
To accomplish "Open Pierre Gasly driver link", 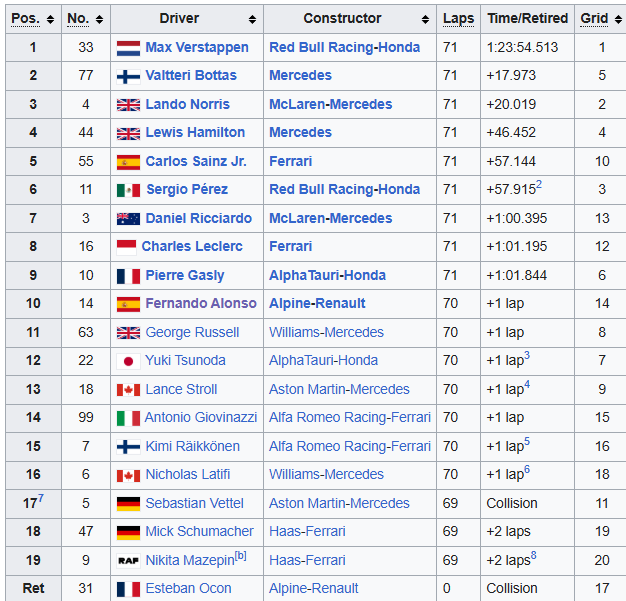I will click(x=184, y=276).
